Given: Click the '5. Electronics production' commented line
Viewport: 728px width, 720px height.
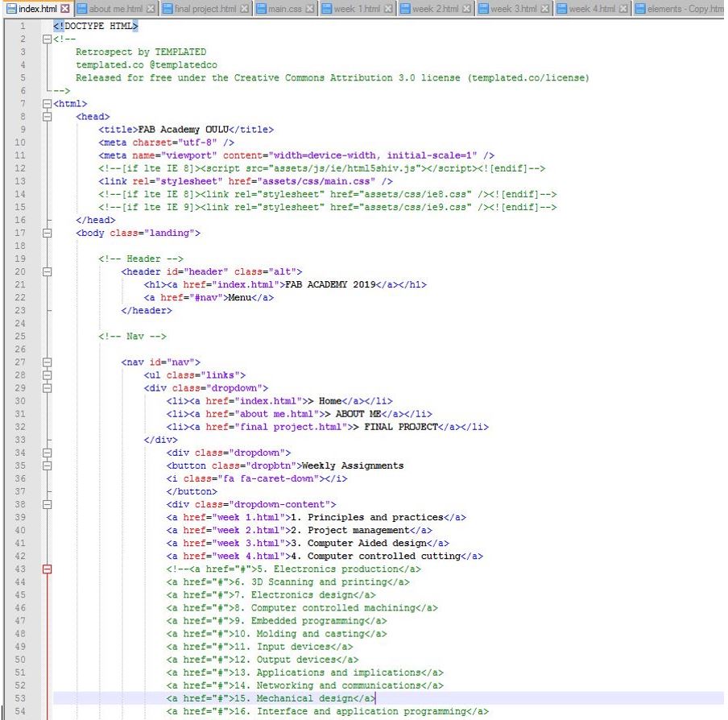Looking at the screenshot, I should 294,569.
